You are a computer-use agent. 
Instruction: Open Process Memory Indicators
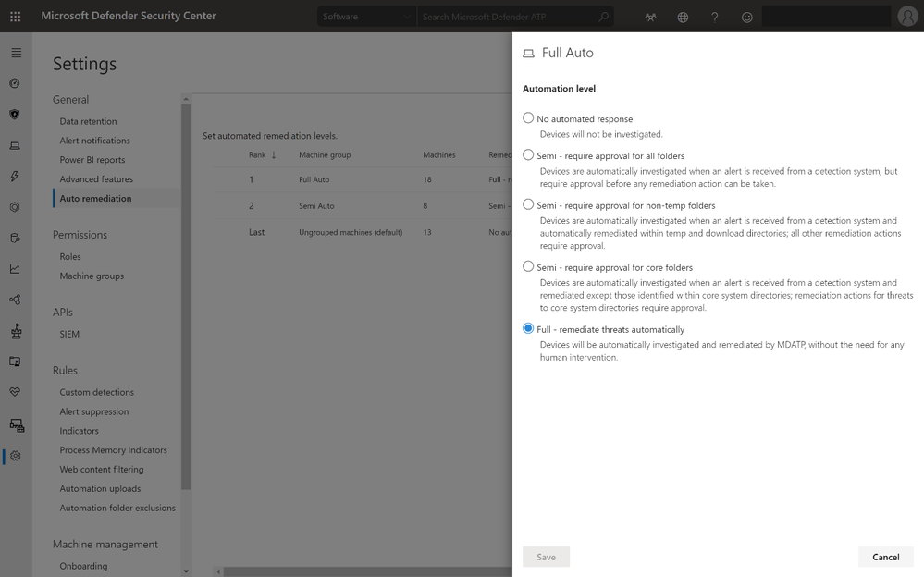pyautogui.click(x=113, y=450)
